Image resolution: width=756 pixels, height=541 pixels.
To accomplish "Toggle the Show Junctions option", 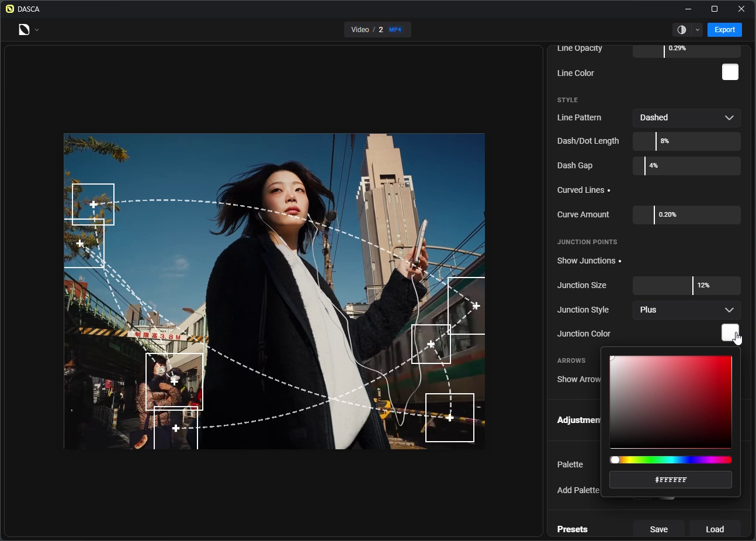I will pos(589,261).
